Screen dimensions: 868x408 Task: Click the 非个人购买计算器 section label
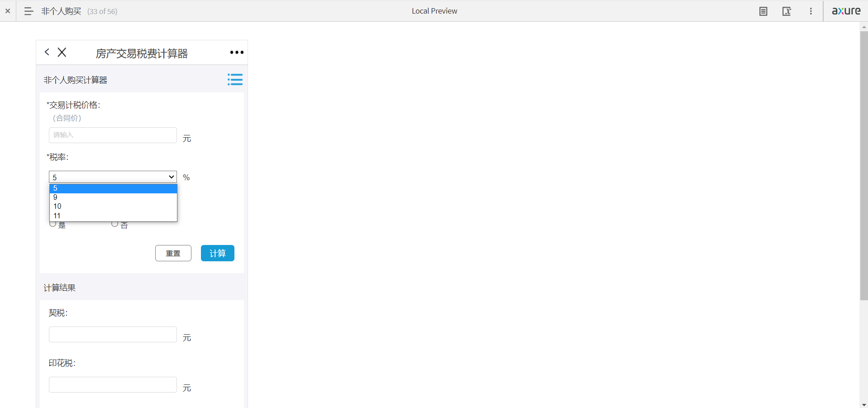pos(75,80)
